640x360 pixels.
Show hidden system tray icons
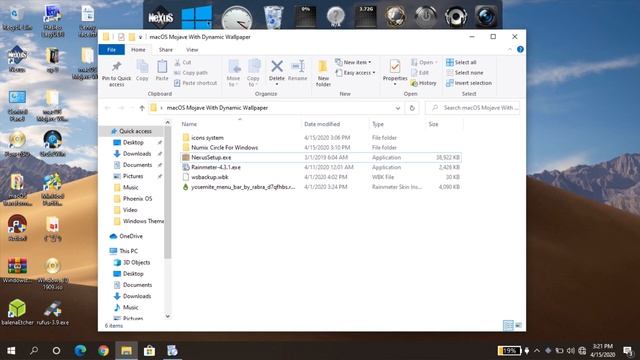tap(537, 351)
